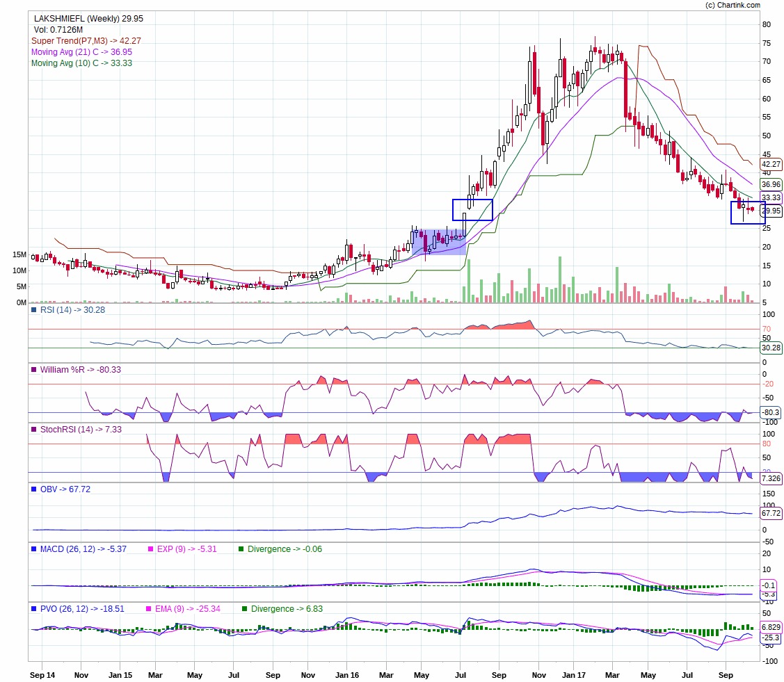Viewport: 784px width, 682px height.
Task: Click the LAKSHMIEFL (Weekly) 29.95 chart title
Action: click(88, 19)
